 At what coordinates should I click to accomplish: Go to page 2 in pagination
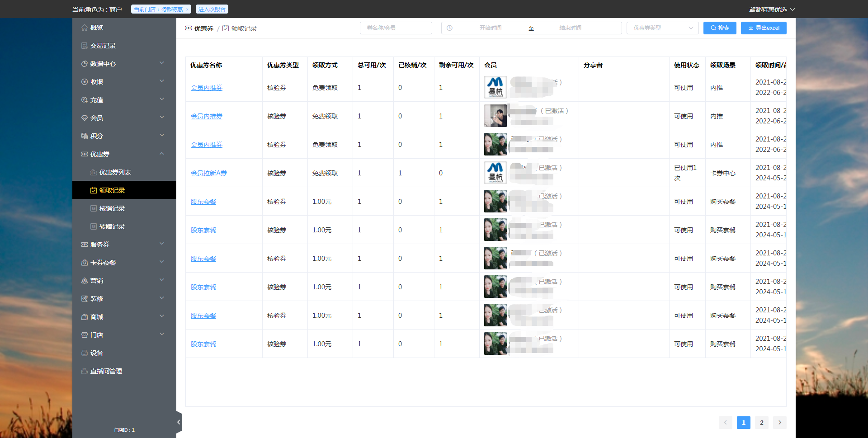pyautogui.click(x=762, y=423)
